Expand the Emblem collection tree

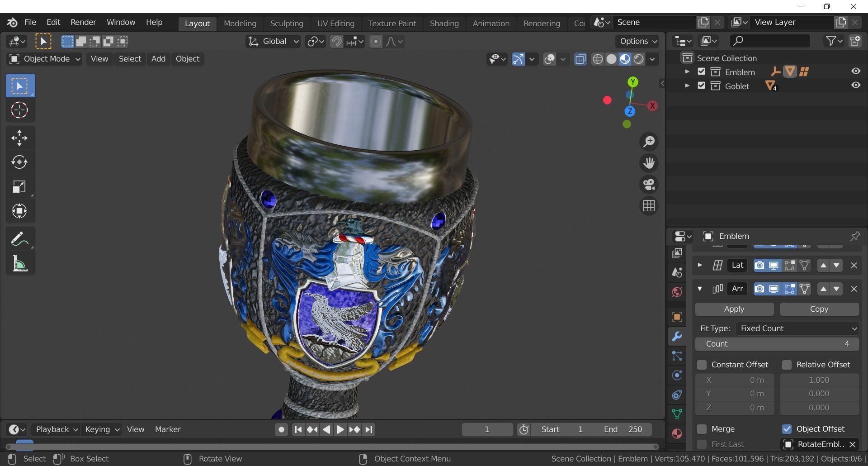click(687, 71)
